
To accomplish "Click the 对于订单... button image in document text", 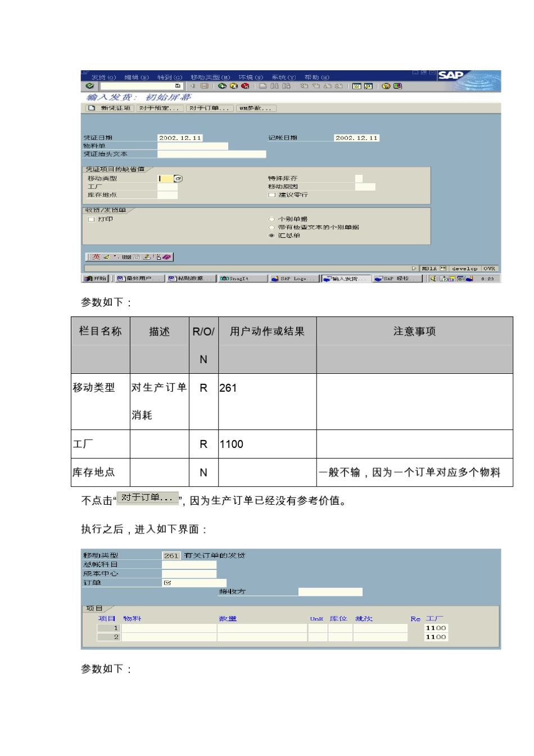I will [x=148, y=497].
